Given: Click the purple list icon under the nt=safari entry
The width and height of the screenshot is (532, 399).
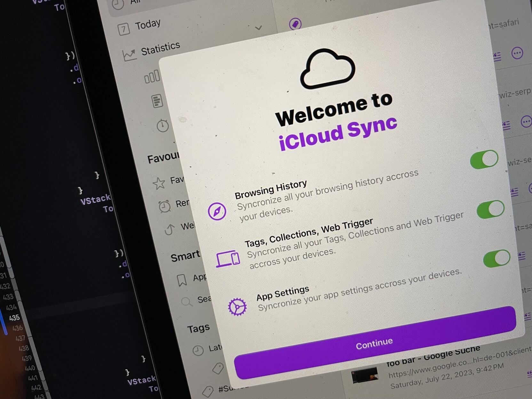Looking at the screenshot, I should tap(497, 57).
